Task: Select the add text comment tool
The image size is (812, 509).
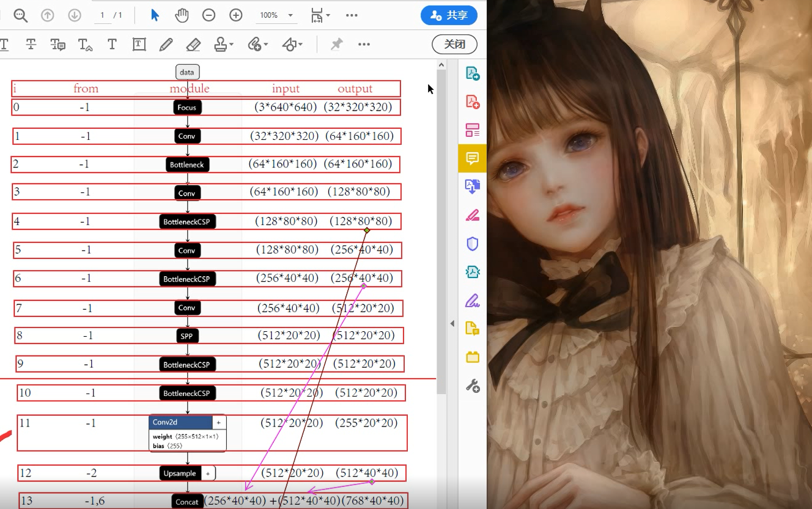Action: tap(112, 44)
